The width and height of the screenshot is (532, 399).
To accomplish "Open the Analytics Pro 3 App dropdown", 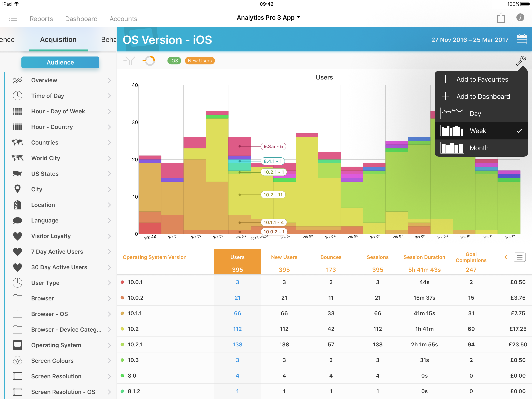I will [268, 18].
